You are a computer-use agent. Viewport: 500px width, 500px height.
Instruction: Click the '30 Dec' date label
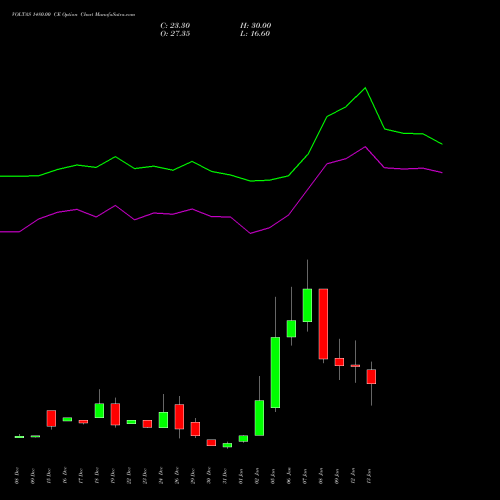209,476
